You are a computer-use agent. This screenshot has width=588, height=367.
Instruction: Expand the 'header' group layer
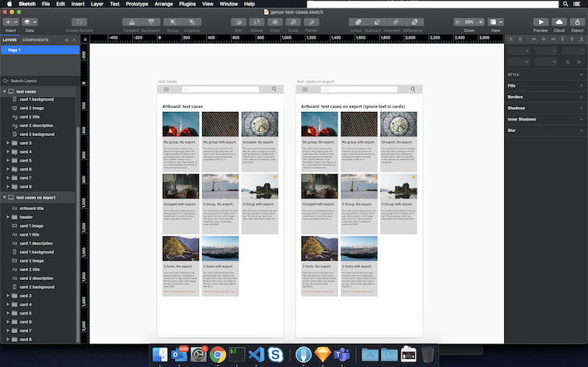click(7, 216)
